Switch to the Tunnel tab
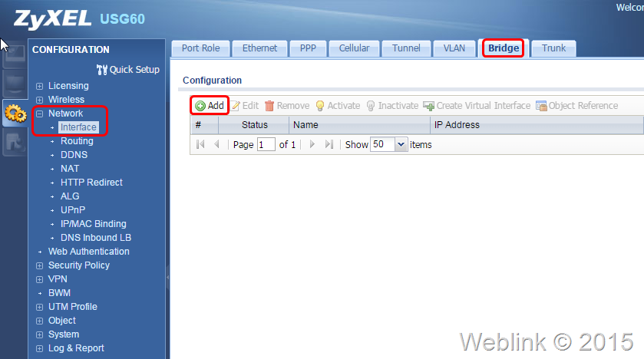 coord(406,48)
